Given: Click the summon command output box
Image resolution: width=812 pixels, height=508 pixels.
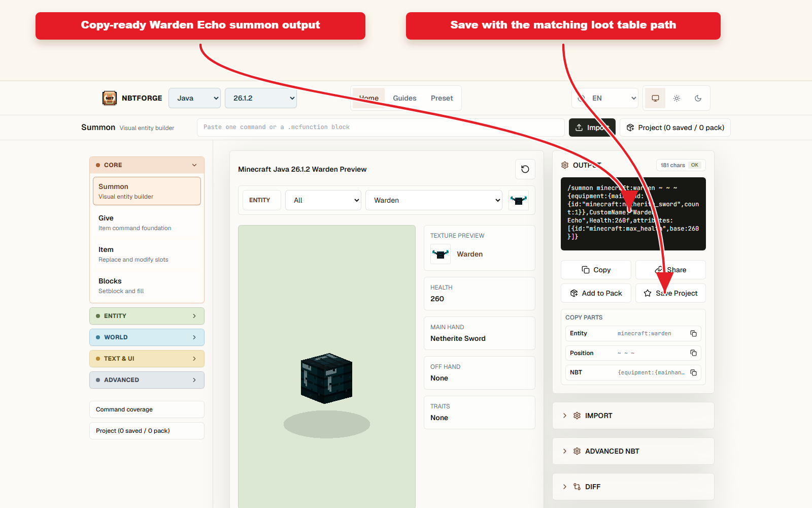Looking at the screenshot, I should pos(633,214).
